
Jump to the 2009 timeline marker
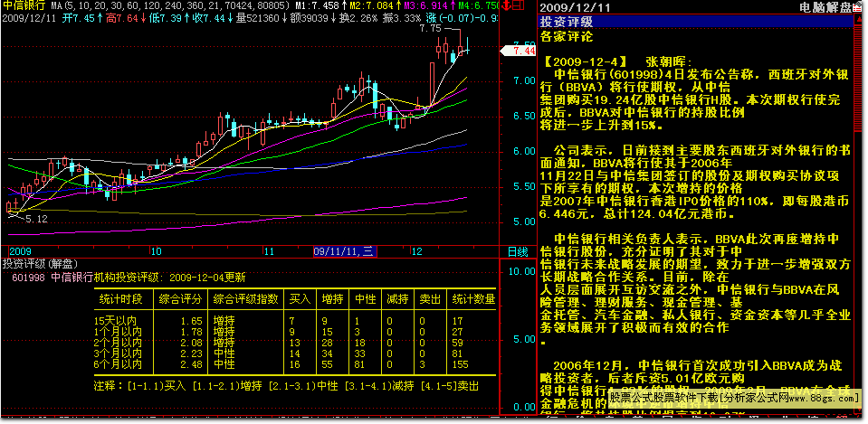pos(21,251)
